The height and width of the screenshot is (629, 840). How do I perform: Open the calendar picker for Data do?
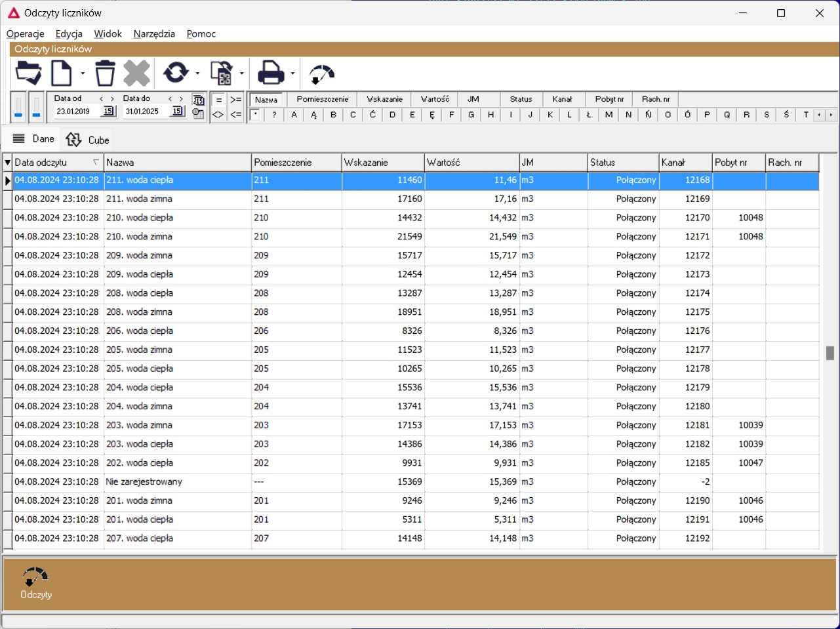point(177,112)
